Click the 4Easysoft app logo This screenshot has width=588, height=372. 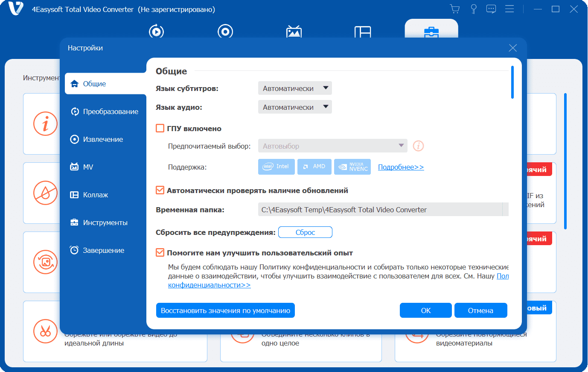(16, 9)
